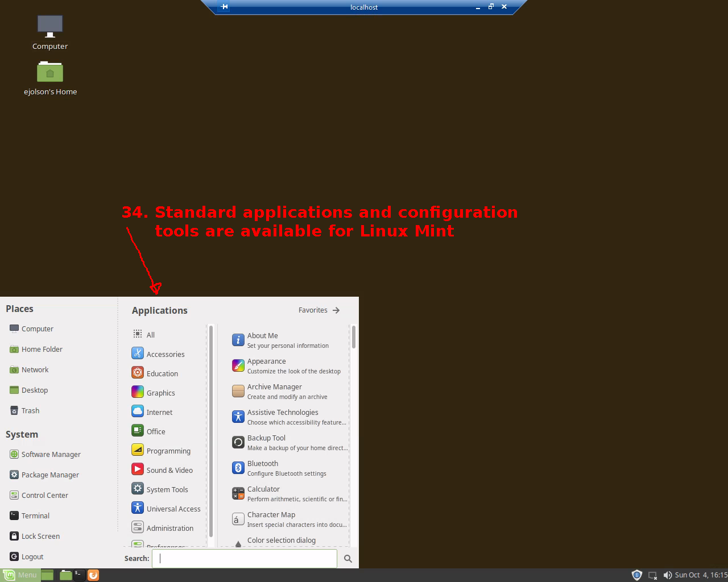This screenshot has width=728, height=582.
Task: Click the magnifying glass search icon
Action: tap(348, 559)
